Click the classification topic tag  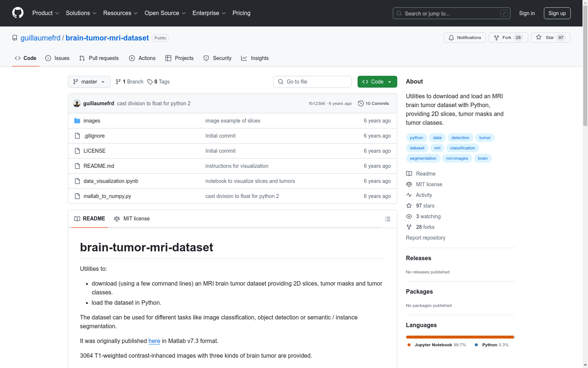(x=463, y=148)
